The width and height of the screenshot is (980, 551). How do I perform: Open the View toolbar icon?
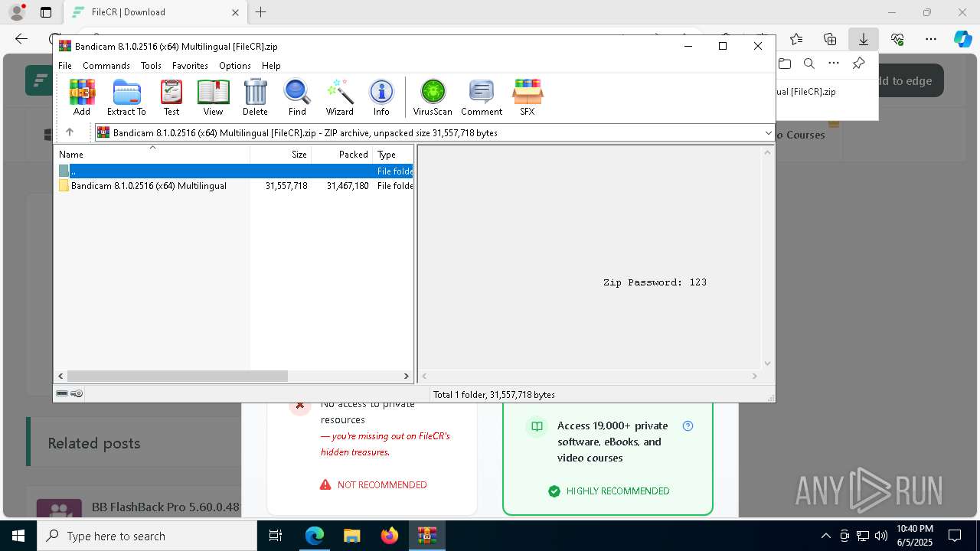(x=213, y=97)
